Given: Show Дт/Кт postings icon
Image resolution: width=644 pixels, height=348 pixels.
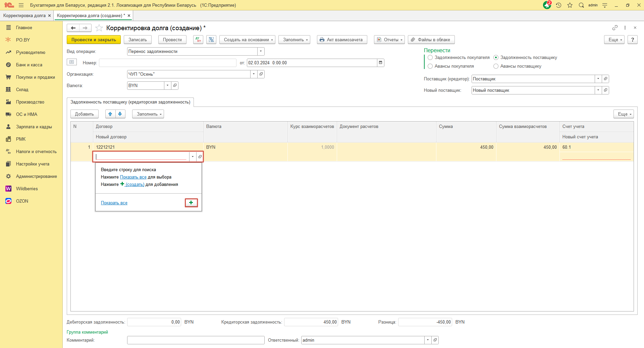Looking at the screenshot, I should point(198,40).
